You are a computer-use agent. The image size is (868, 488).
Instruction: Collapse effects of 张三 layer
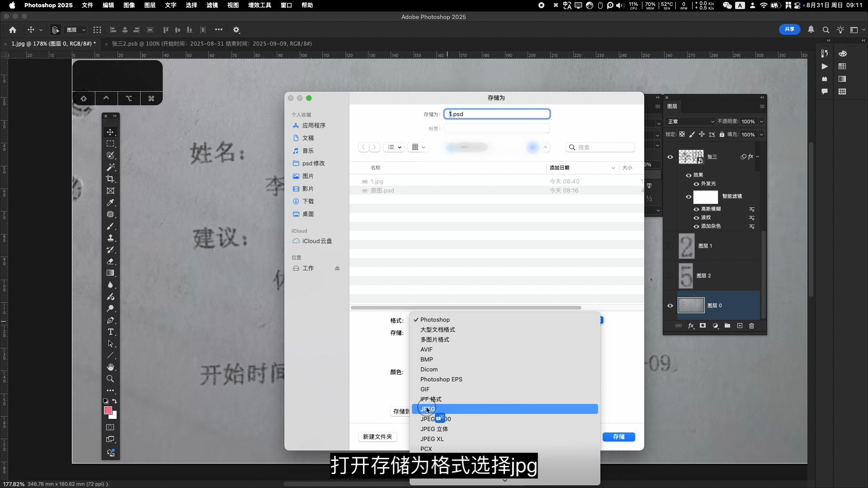(757, 157)
